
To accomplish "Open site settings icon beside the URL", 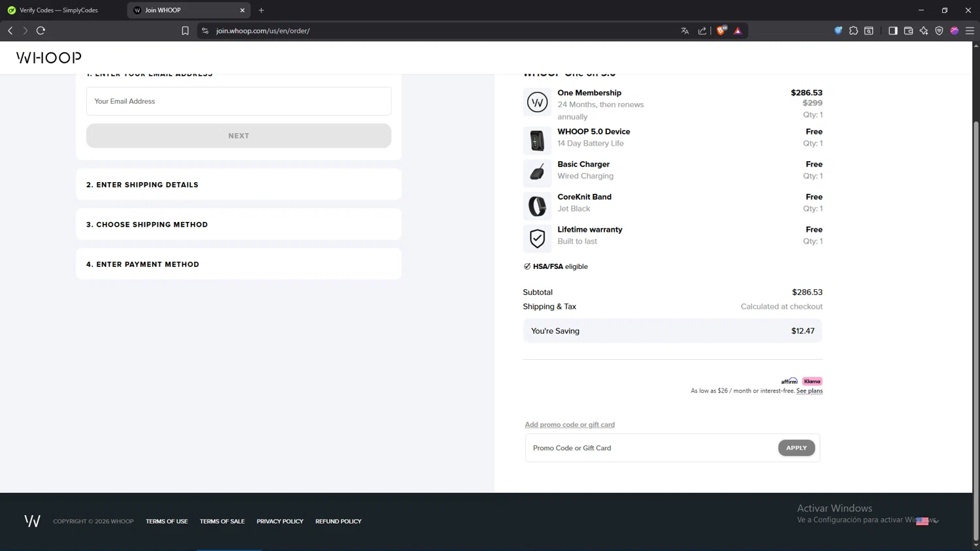I will (205, 31).
